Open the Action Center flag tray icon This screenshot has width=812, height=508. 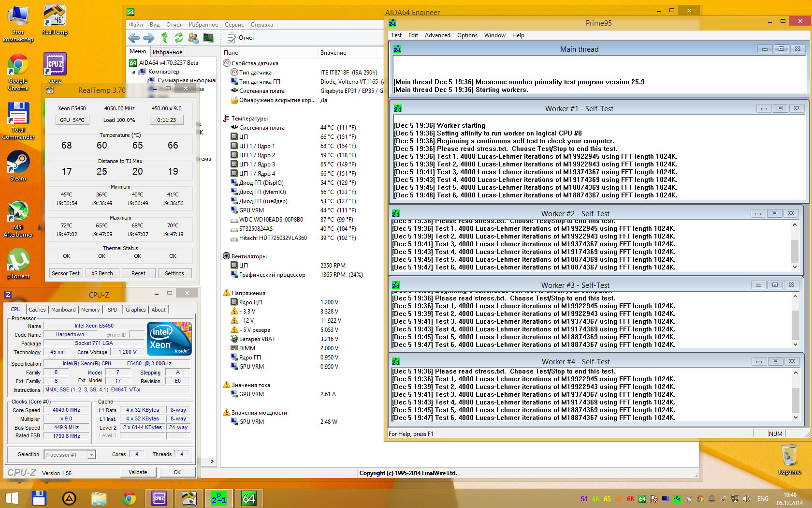point(654,499)
